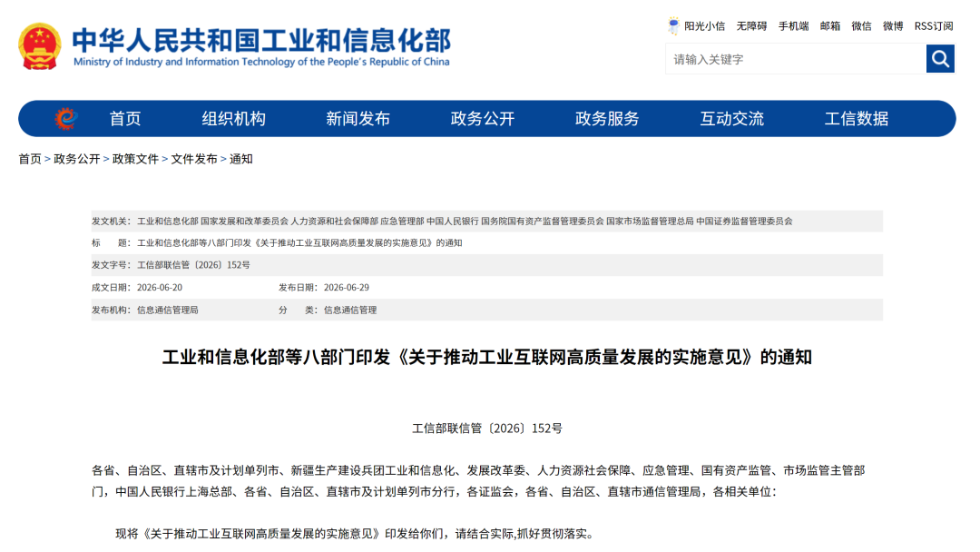
Task: Click the red swirl icon in navigation bar
Action: pyautogui.click(x=65, y=118)
